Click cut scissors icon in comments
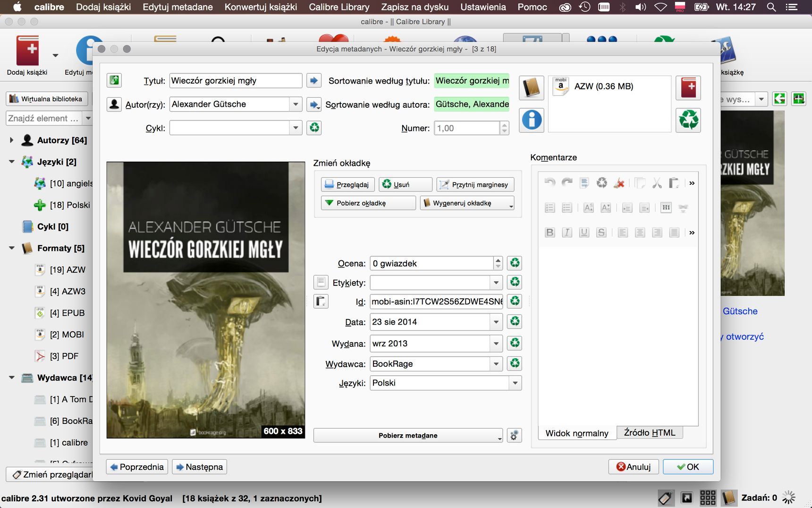812x508 pixels. pos(657,182)
